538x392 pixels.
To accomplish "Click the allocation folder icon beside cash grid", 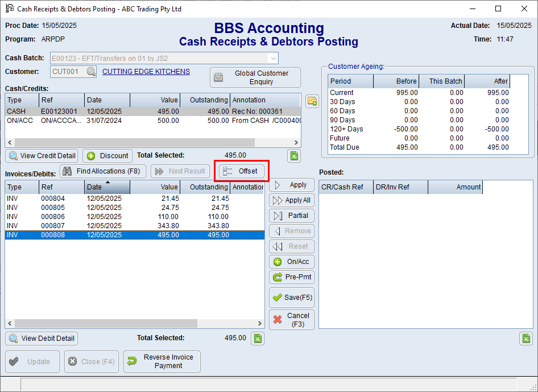I will [x=312, y=101].
